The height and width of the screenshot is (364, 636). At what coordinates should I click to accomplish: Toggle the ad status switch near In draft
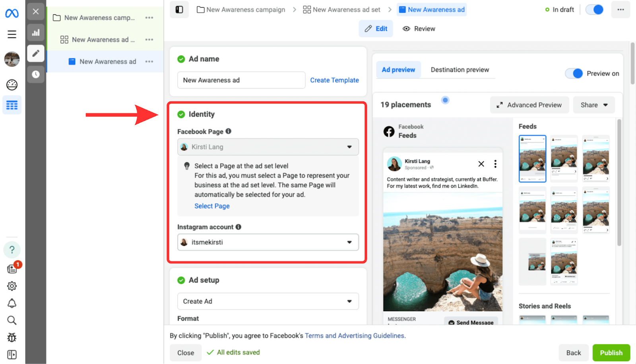pyautogui.click(x=595, y=10)
